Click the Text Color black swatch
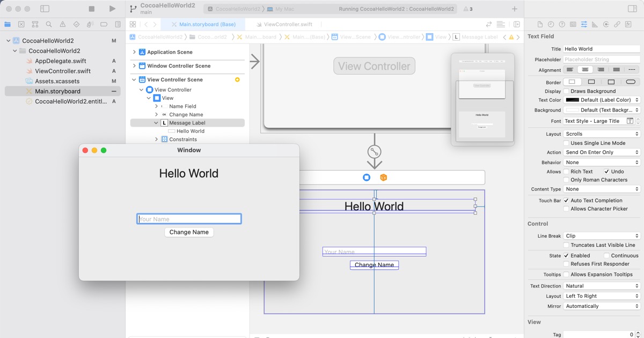The width and height of the screenshot is (644, 338). pyautogui.click(x=573, y=100)
